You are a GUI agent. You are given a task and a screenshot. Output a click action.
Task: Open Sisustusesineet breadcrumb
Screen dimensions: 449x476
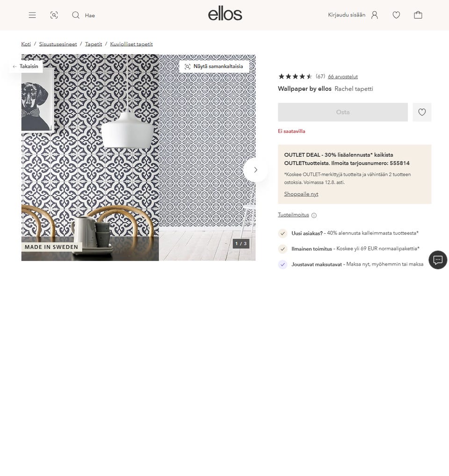(58, 44)
